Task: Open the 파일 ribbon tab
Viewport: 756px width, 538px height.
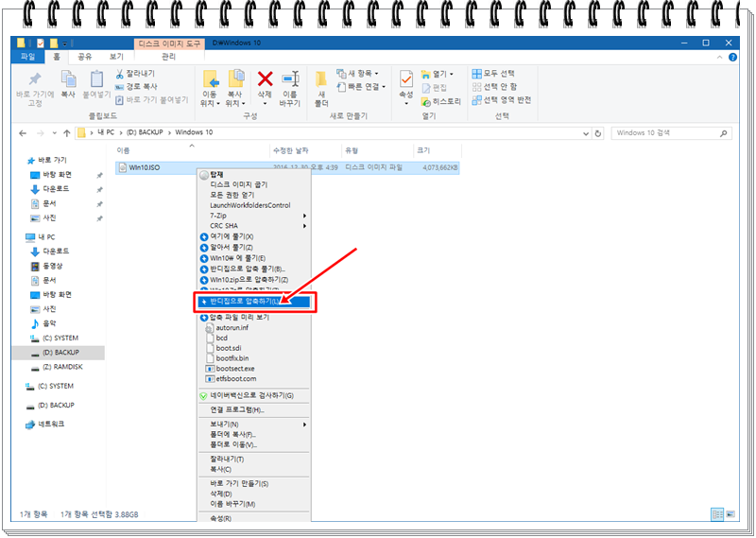Action: (28, 57)
